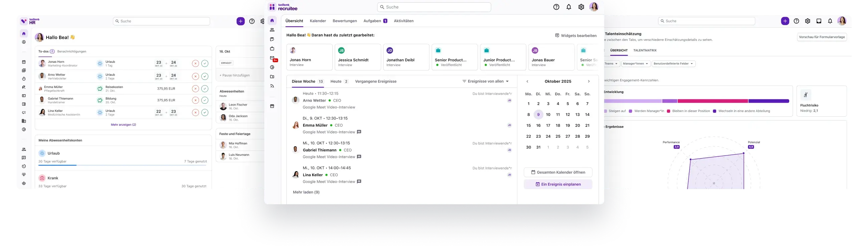Screen dimensions: 868x248
Task: Click the Urlaub days progress bar
Action: point(123,165)
